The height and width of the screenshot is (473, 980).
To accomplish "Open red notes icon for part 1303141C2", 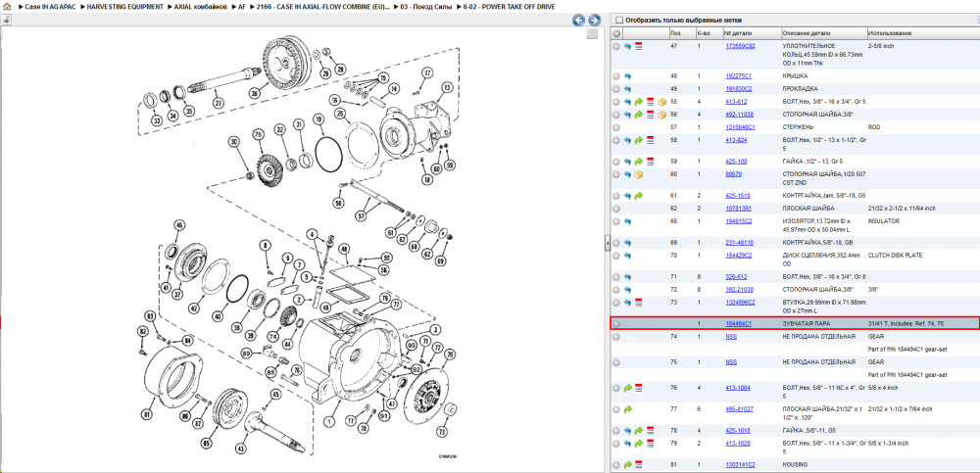I will [x=639, y=465].
